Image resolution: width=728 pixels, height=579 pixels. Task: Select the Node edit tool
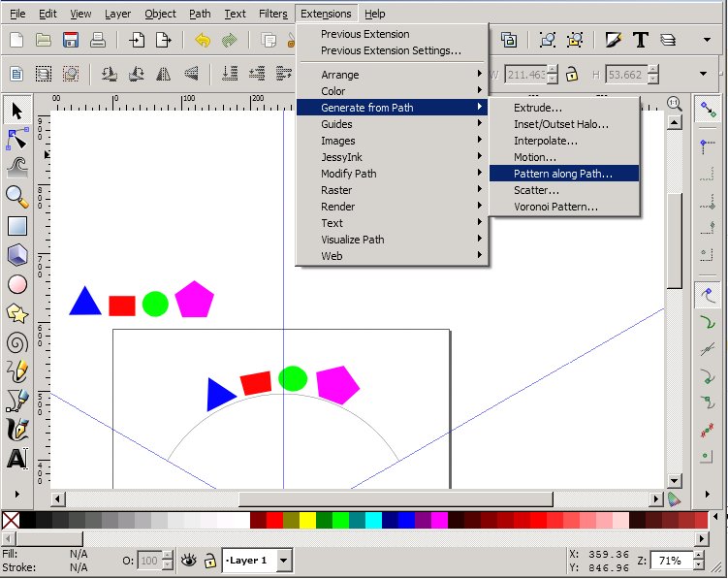16,139
